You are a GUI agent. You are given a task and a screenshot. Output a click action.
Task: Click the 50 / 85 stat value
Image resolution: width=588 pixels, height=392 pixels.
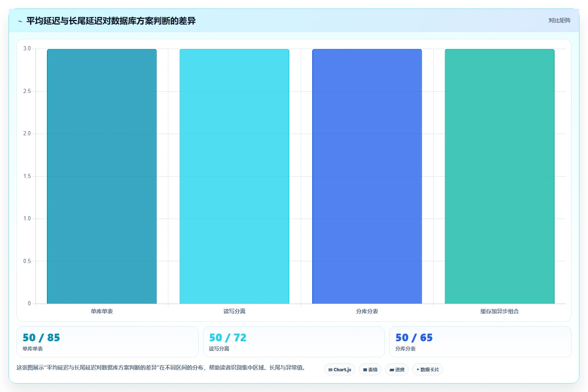[41, 337]
